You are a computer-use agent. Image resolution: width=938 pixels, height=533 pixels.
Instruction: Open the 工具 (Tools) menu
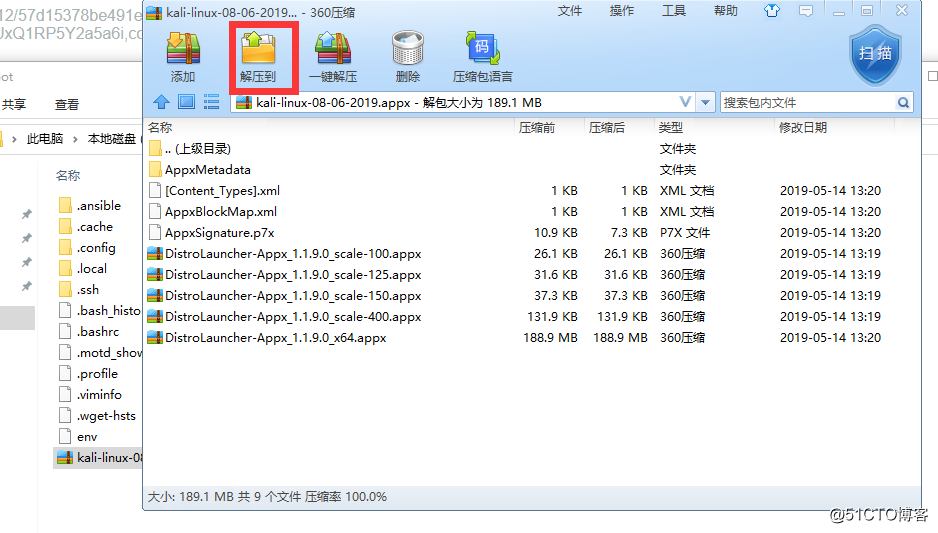(674, 11)
